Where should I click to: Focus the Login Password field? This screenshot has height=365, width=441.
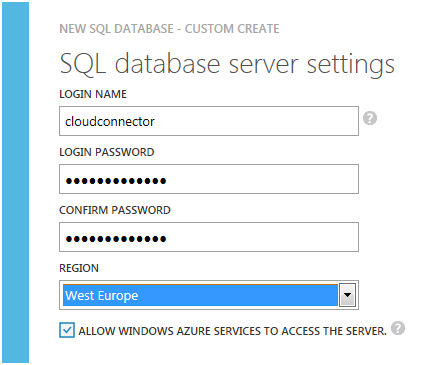pos(209,179)
